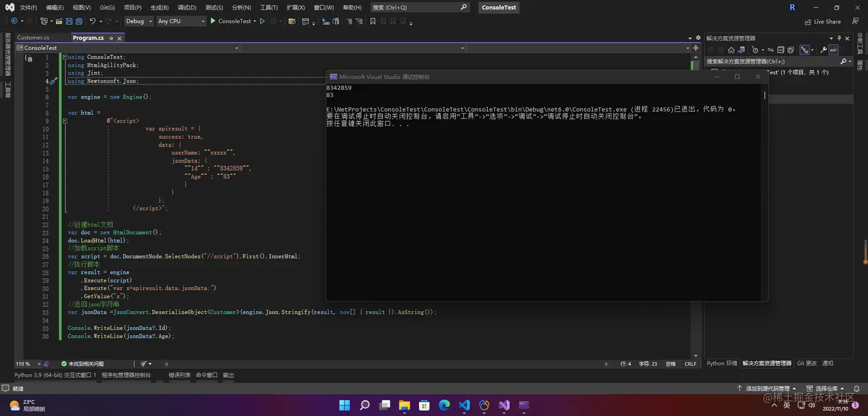
Task: Collapse the html string block at line 9
Action: (65, 121)
